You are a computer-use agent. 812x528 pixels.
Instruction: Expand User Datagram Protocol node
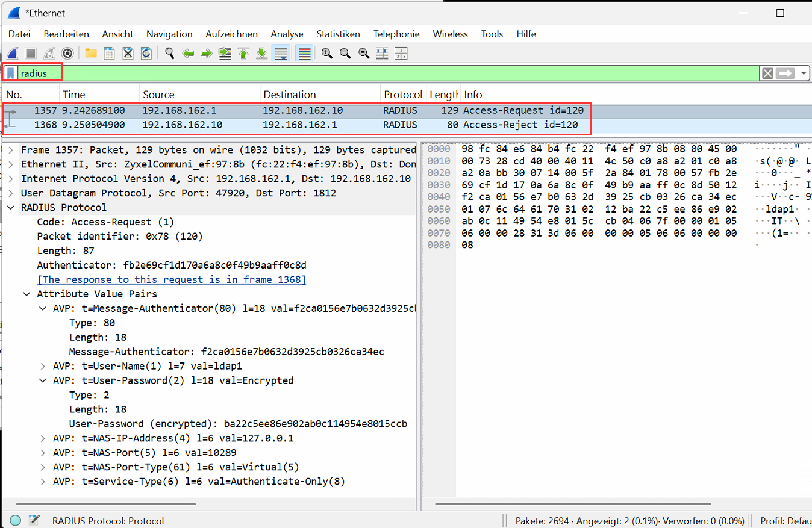pos(11,193)
